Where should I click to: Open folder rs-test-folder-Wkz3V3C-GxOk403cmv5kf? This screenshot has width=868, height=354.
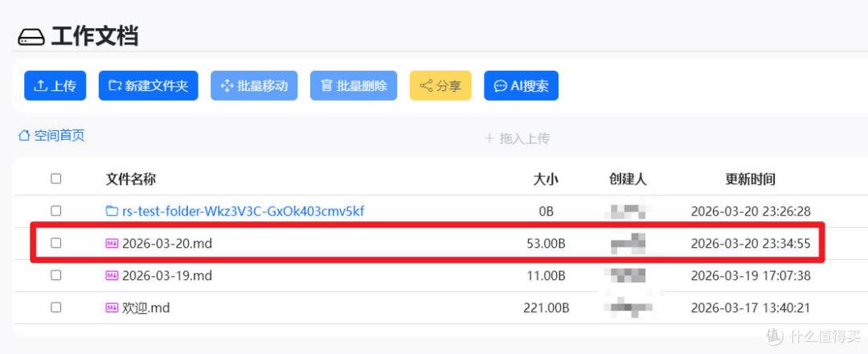(243, 211)
